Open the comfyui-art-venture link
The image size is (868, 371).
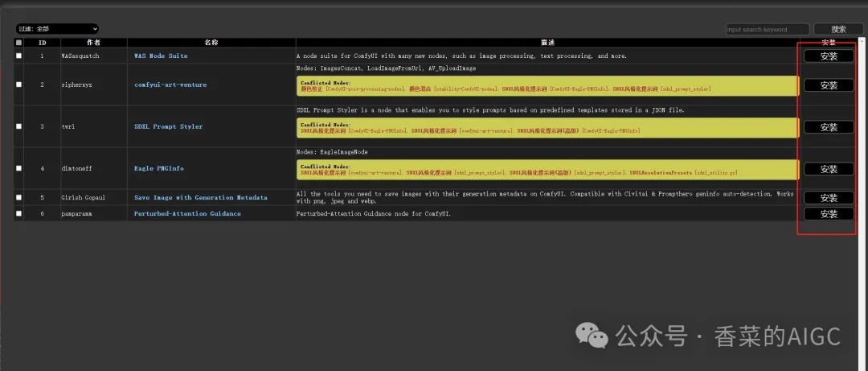pos(170,85)
